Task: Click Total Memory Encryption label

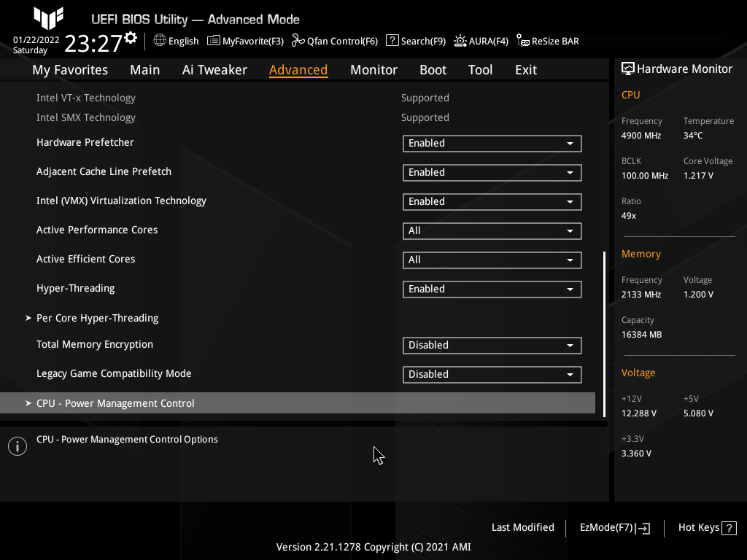Action: pyautogui.click(x=95, y=344)
